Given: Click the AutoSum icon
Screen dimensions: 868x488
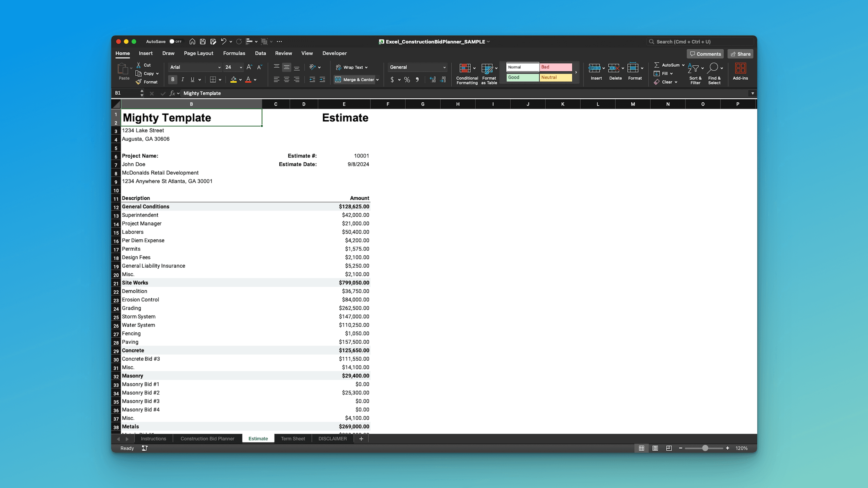Looking at the screenshot, I should tap(669, 65).
